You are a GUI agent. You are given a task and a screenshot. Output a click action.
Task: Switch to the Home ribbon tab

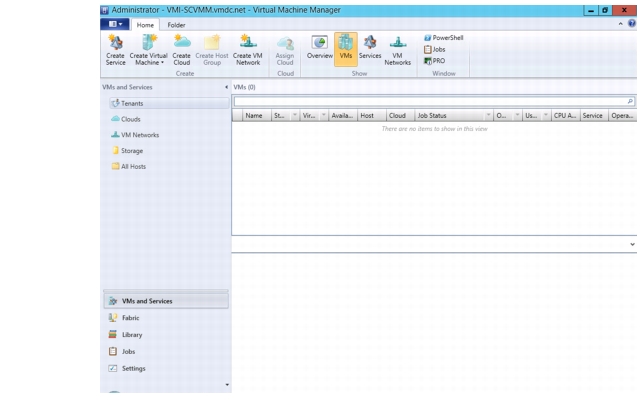(145, 25)
